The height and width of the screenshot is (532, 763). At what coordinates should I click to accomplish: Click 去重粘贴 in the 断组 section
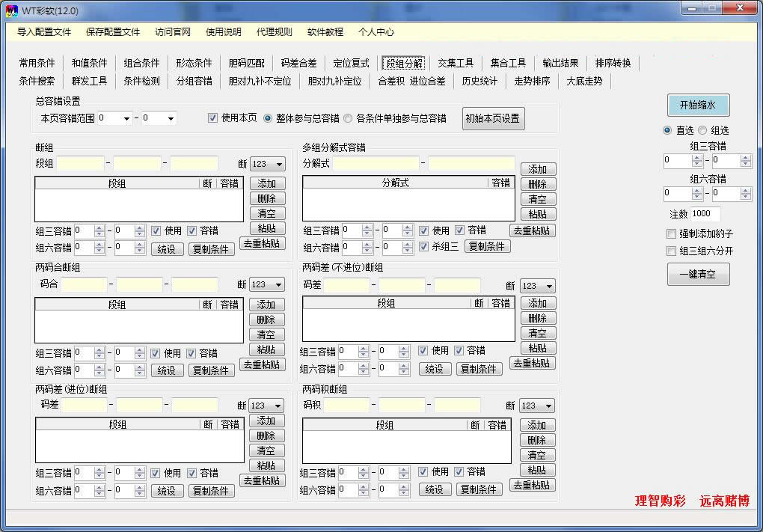tap(262, 243)
